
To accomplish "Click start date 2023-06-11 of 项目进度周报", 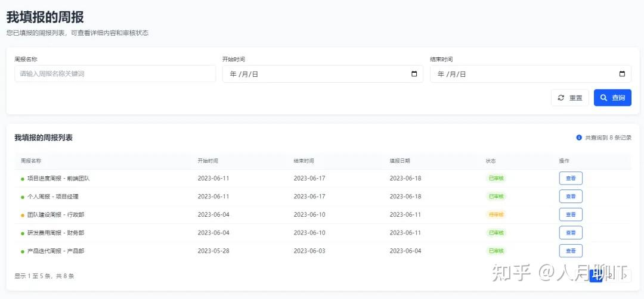I will pos(213,179).
